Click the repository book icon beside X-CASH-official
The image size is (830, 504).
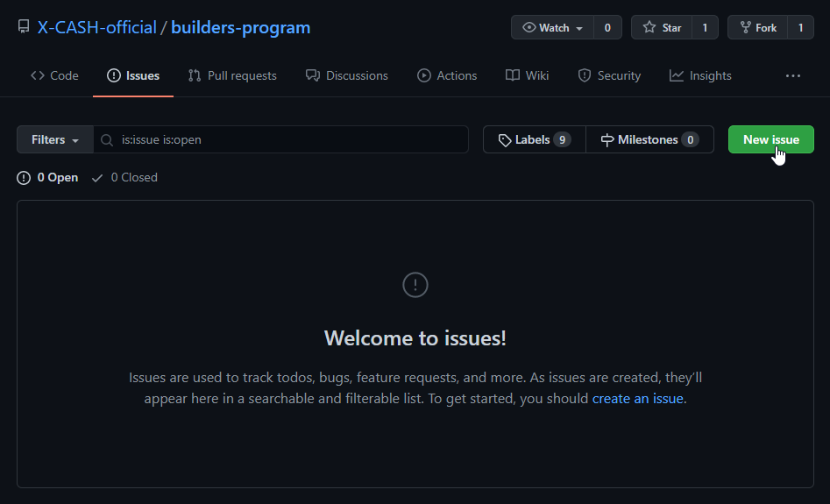[24, 27]
